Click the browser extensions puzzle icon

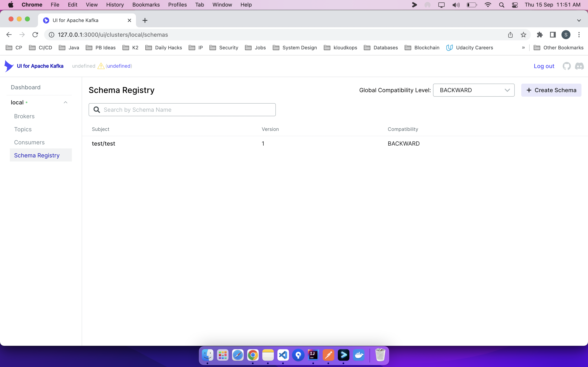coord(540,35)
